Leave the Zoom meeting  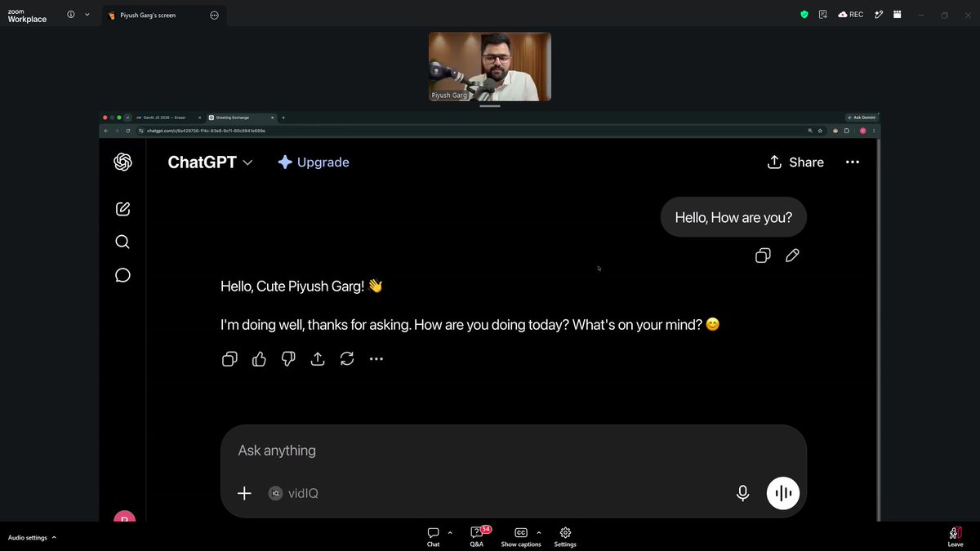[x=955, y=536]
